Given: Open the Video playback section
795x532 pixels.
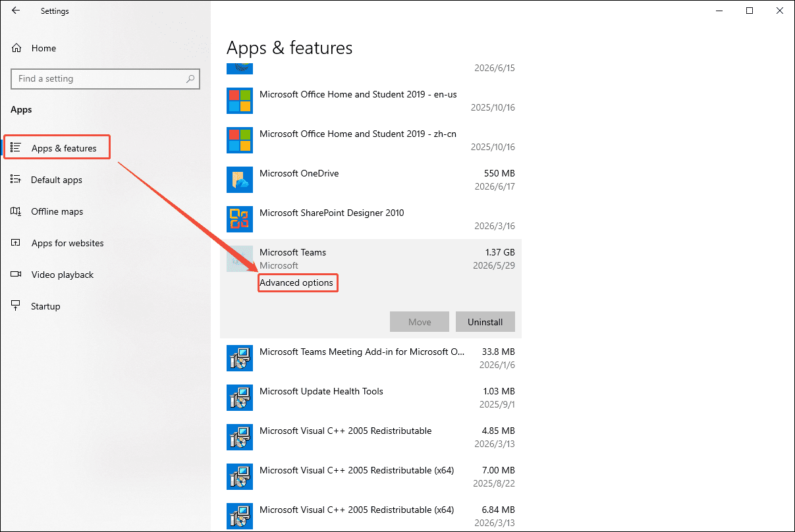Looking at the screenshot, I should pos(63,275).
